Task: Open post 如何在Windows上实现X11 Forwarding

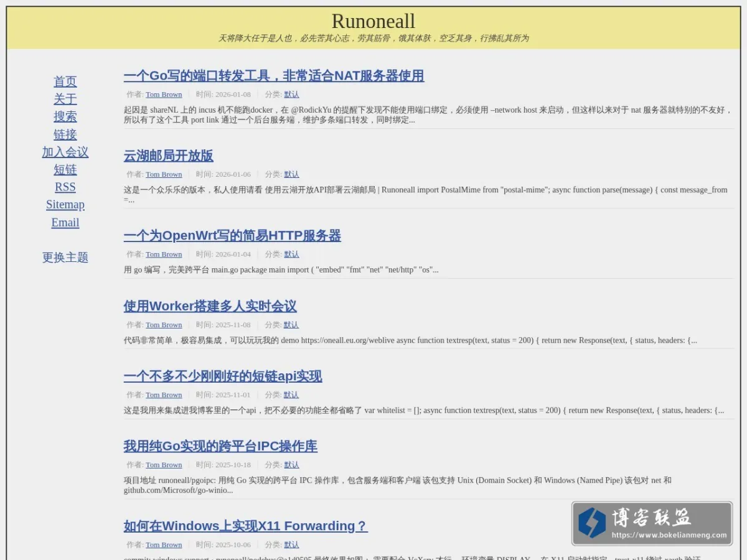Action: tap(246, 526)
